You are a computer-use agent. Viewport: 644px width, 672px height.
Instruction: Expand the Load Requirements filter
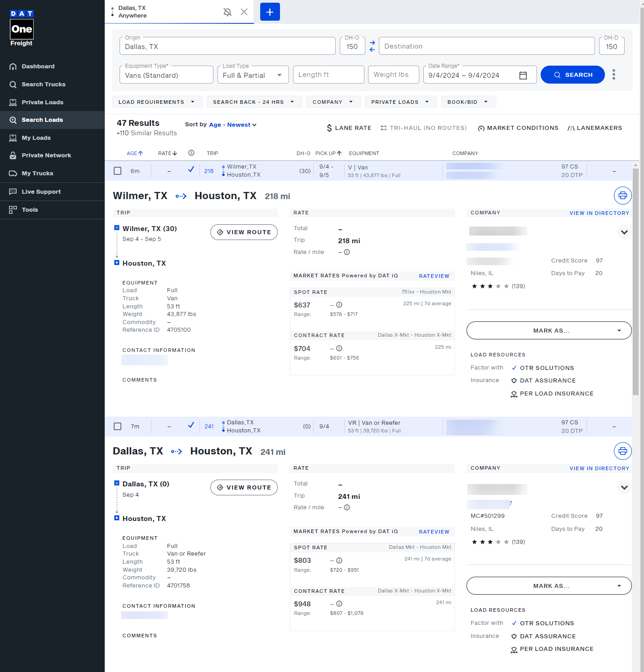[157, 102]
